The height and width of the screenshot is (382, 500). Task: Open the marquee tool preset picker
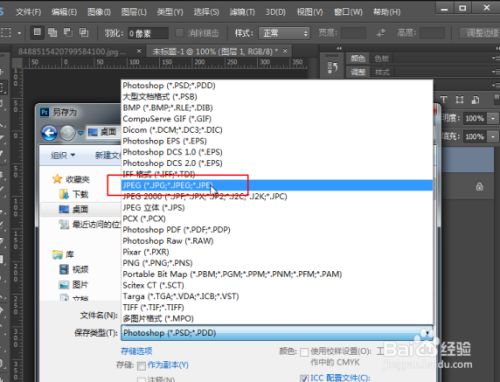point(19,33)
